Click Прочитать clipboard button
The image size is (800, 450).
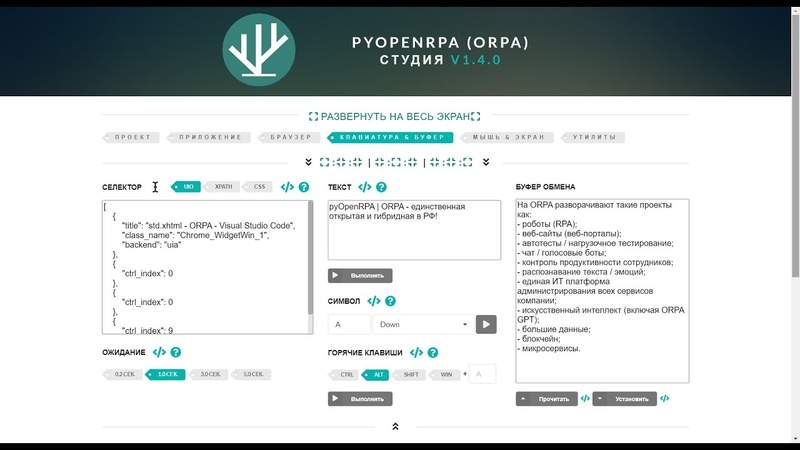[546, 399]
